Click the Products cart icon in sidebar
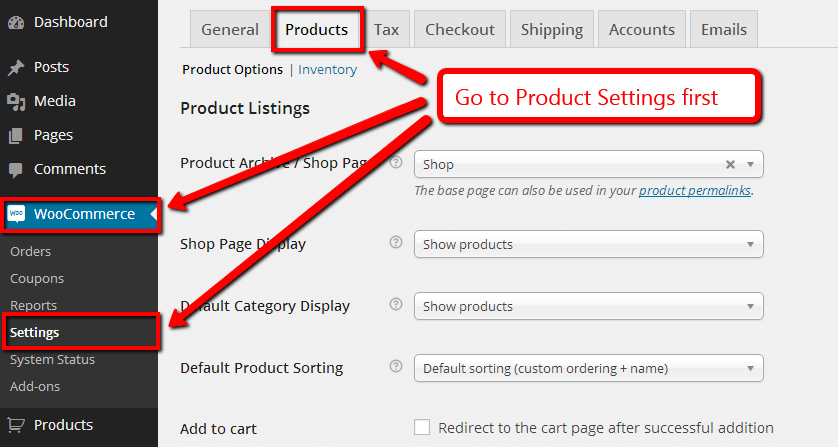The height and width of the screenshot is (447, 838). 16,425
